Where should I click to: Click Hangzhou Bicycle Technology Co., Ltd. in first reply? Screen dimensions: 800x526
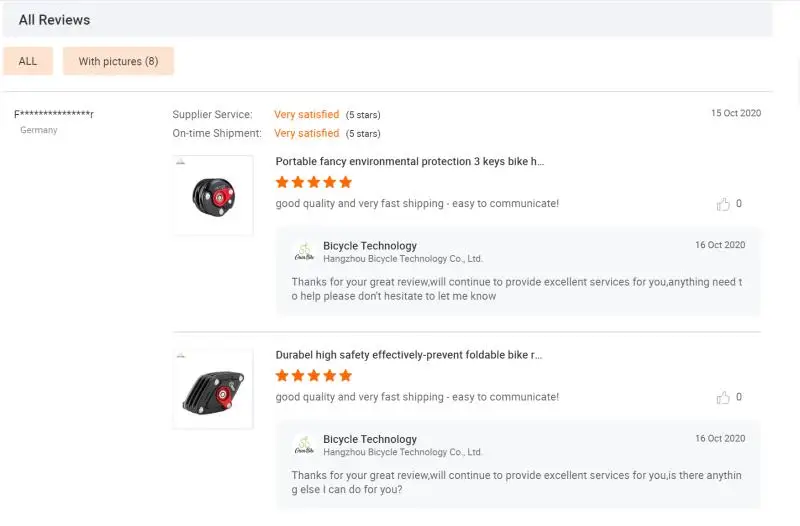(x=403, y=259)
